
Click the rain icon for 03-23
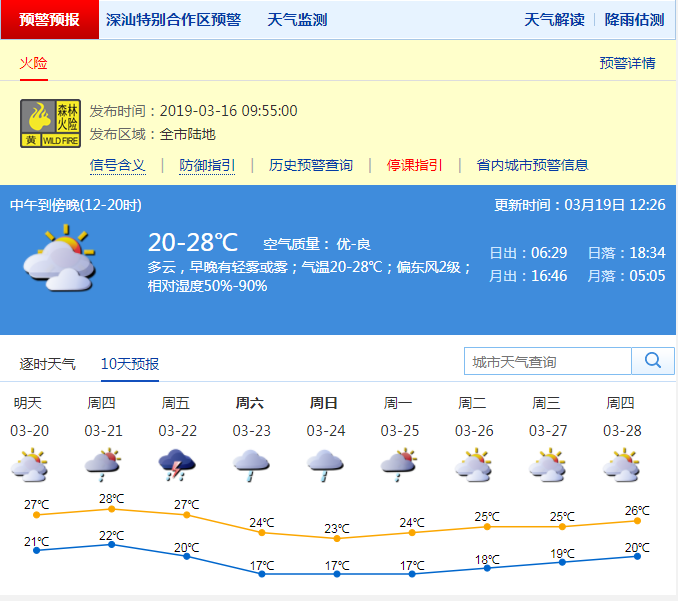click(251, 465)
